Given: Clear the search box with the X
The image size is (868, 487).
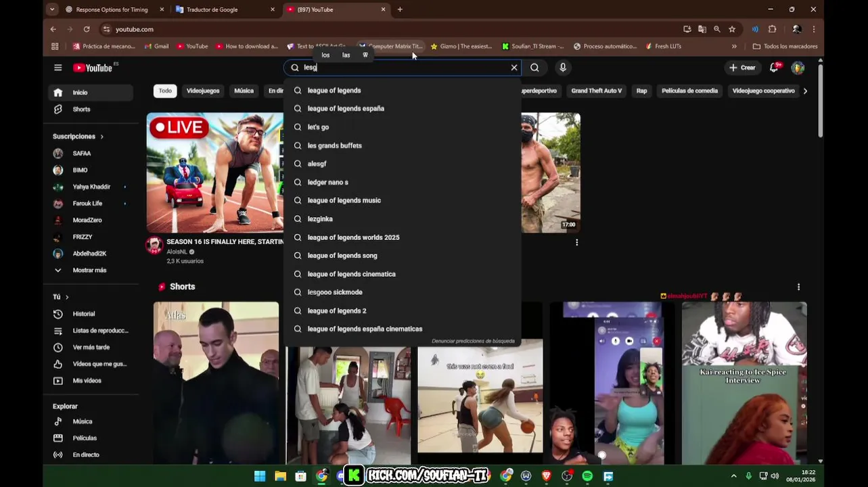Looking at the screenshot, I should click(514, 68).
